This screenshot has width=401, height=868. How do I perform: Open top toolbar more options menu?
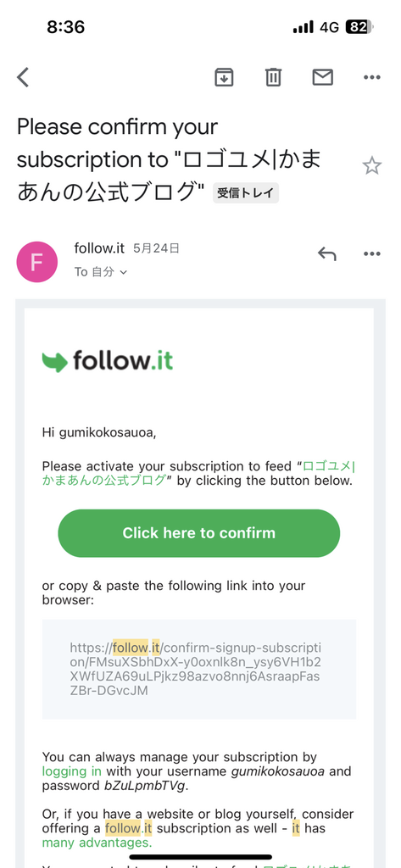click(x=371, y=77)
